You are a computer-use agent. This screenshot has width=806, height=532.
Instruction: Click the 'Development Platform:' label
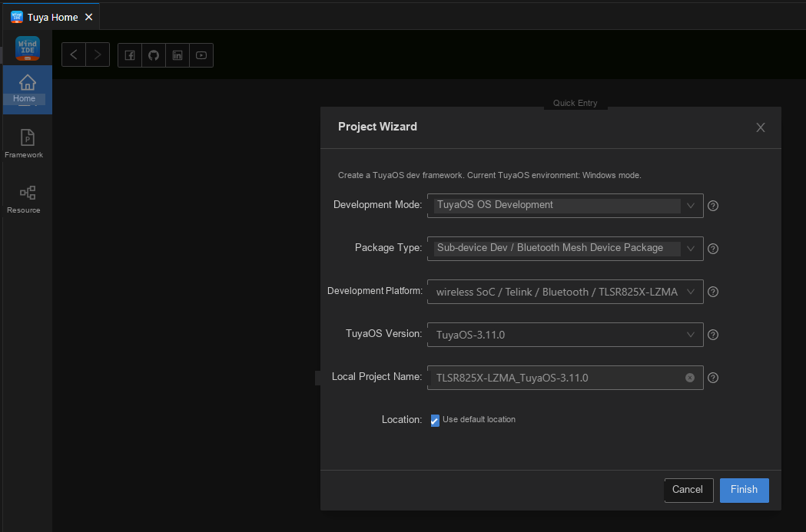coord(375,291)
